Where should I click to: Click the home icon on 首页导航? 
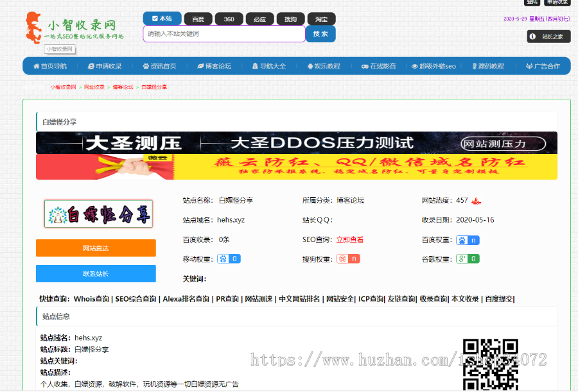click(x=37, y=65)
